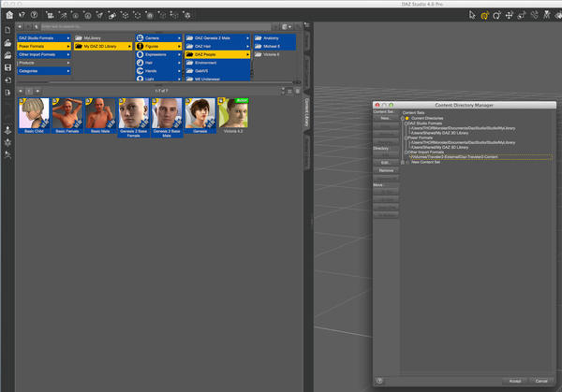Select the DAZ People folder
562x392 pixels.
click(217, 54)
